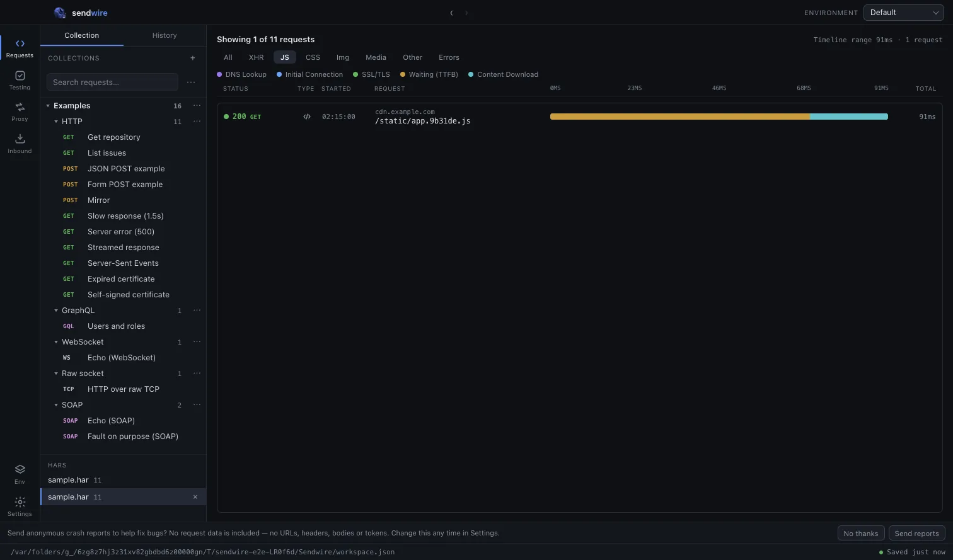953x560 pixels.
Task: Open the List issues request
Action: 124,152
